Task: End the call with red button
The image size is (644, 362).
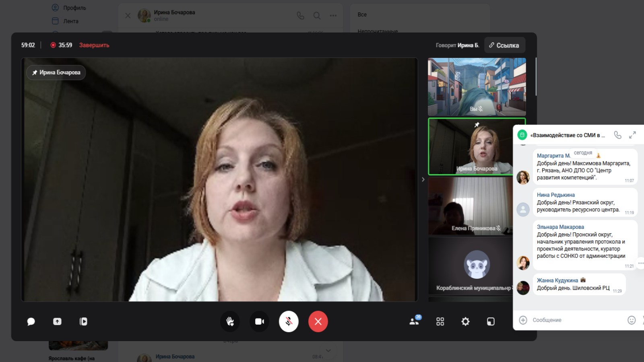Action: point(318,321)
